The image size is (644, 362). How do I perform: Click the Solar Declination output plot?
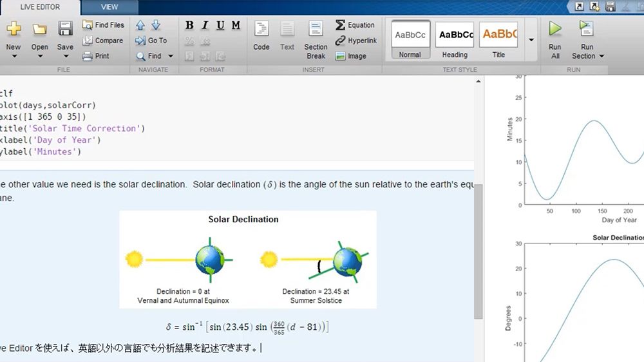click(x=584, y=303)
